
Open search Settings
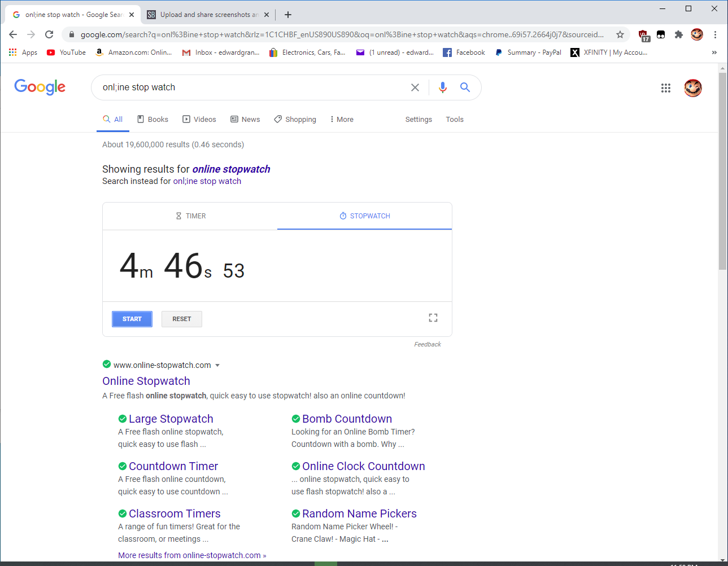[419, 120]
